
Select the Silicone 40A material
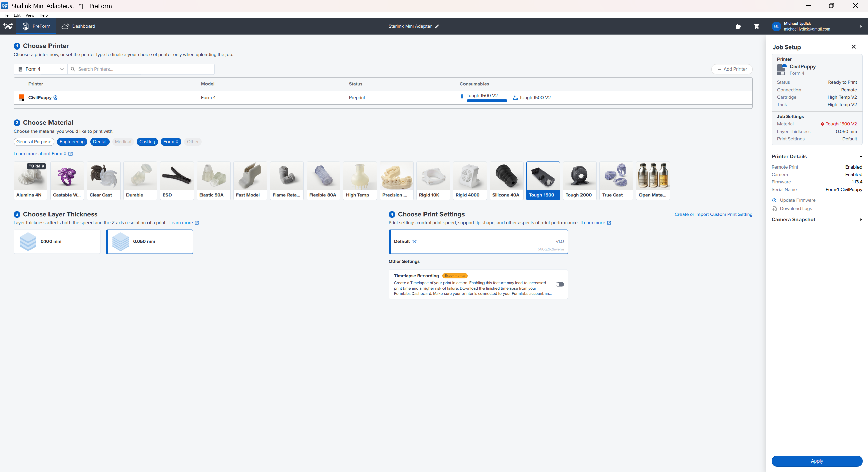[x=507, y=181]
